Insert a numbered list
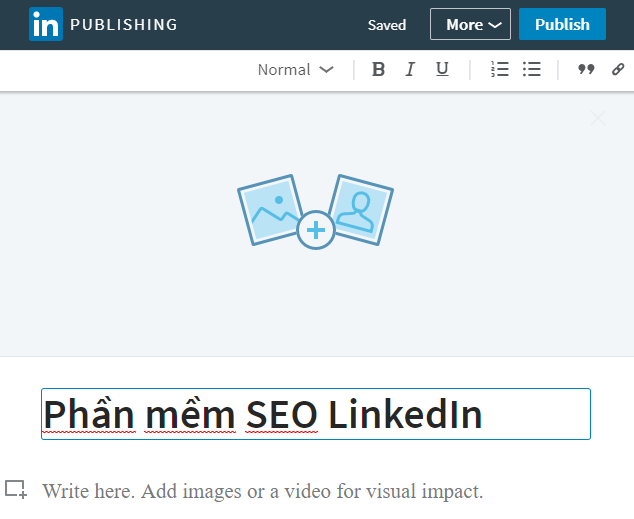 point(499,70)
